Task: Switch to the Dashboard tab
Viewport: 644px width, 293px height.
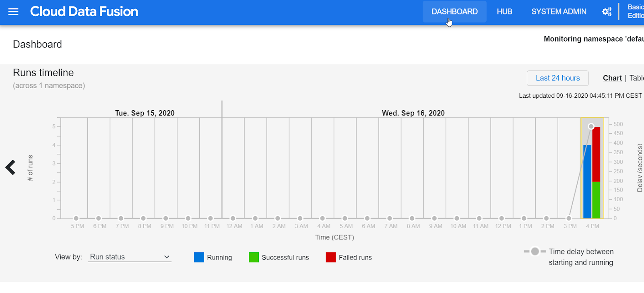Action: pyautogui.click(x=454, y=12)
